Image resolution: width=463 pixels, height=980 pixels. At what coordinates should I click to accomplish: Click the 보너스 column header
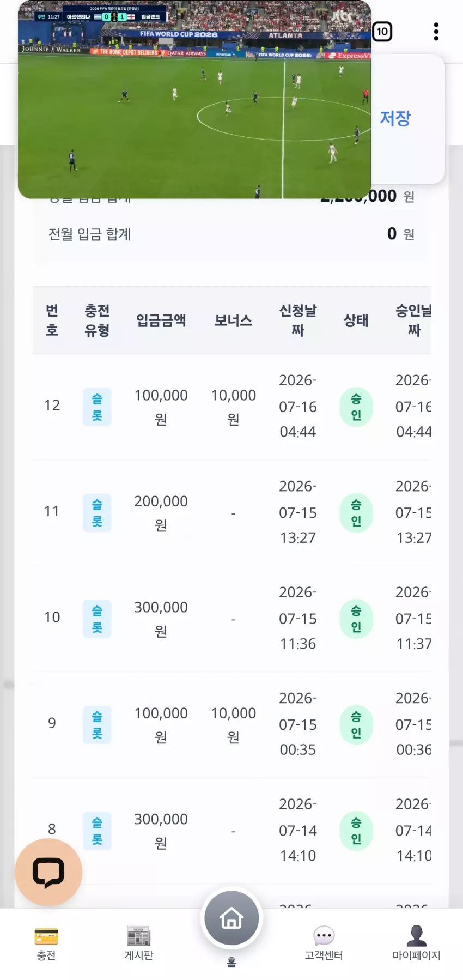234,320
